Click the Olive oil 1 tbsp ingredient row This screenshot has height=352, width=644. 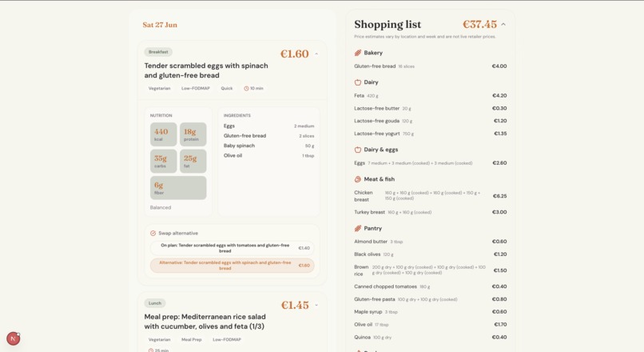coord(268,155)
